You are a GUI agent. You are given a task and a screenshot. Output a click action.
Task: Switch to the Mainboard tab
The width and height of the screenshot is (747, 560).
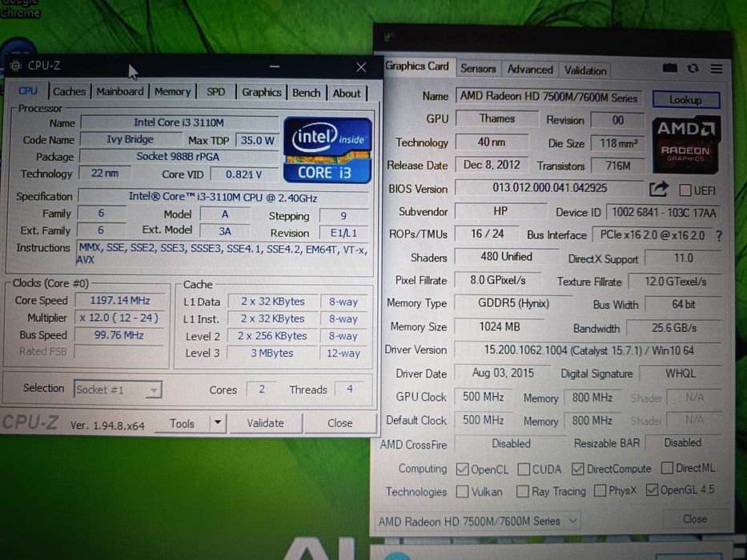pyautogui.click(x=120, y=91)
